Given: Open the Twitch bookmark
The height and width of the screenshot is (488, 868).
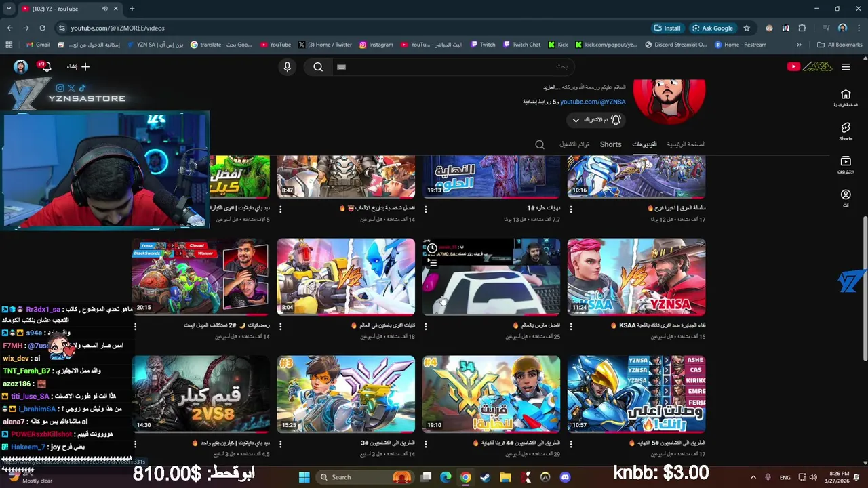Looking at the screenshot, I should pyautogui.click(x=482, y=45).
